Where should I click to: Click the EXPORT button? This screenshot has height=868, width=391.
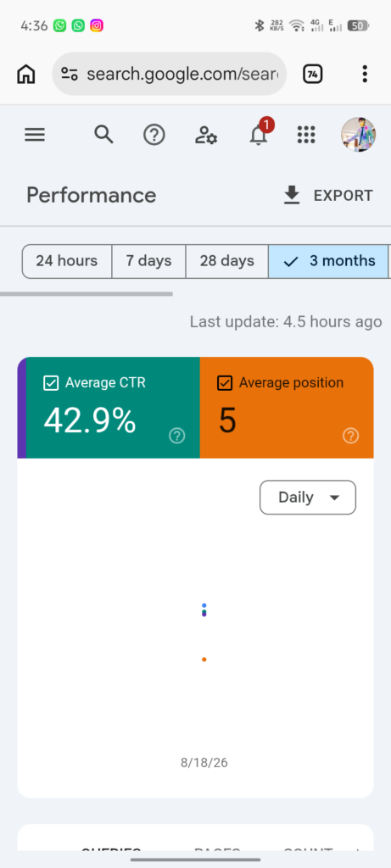pyautogui.click(x=328, y=196)
